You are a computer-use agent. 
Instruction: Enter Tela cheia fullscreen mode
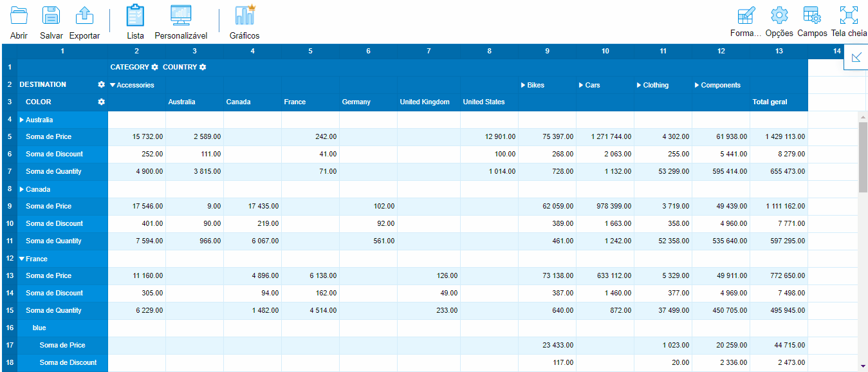pos(849,16)
